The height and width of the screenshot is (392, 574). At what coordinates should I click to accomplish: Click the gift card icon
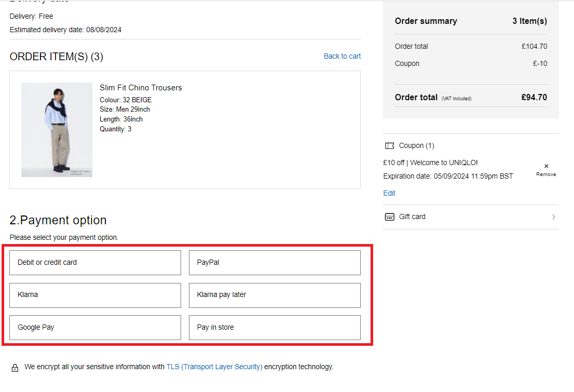[390, 217]
